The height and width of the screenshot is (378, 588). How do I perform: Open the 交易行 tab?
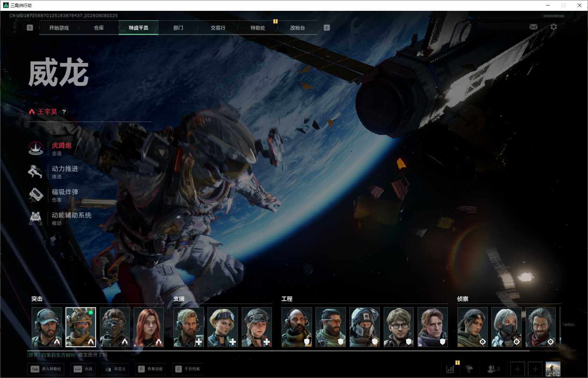218,28
